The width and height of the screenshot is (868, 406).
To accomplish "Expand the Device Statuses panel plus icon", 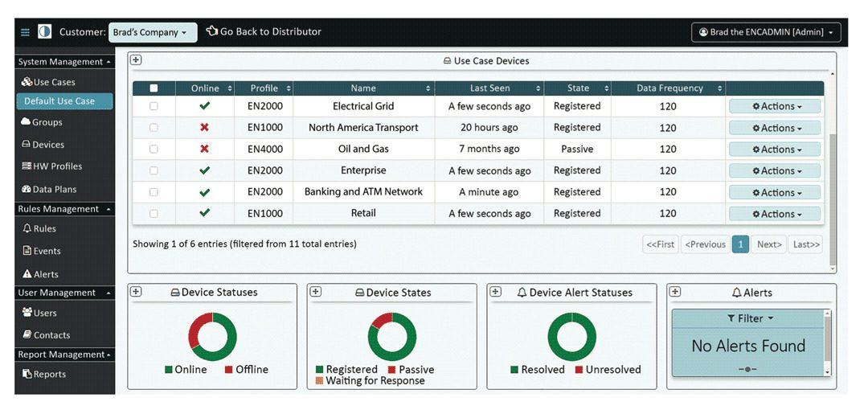I will point(136,292).
